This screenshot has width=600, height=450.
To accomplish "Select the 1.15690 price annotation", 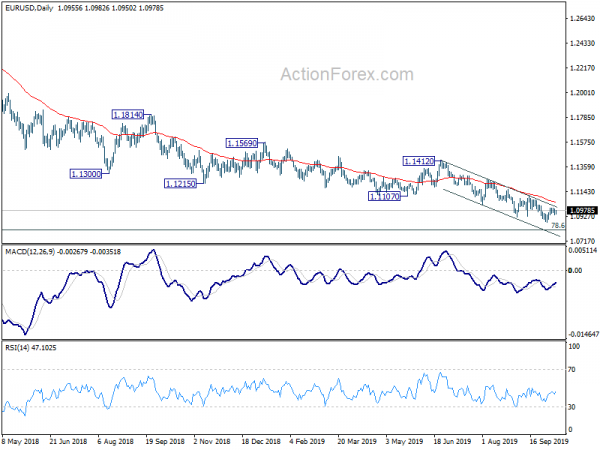I will tap(242, 143).
